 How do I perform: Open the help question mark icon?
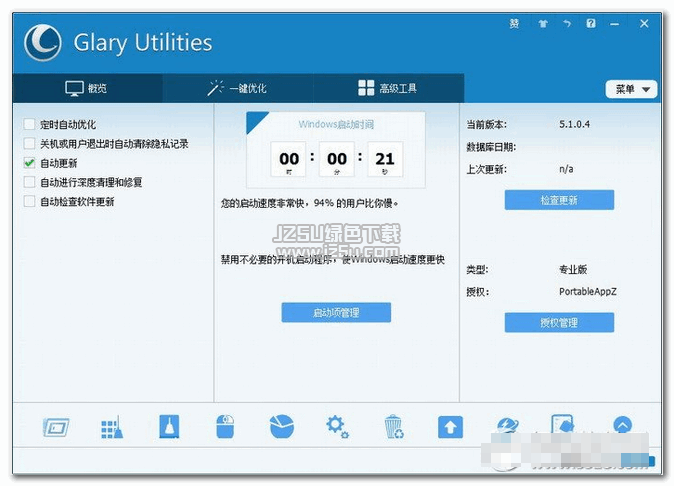(x=591, y=23)
